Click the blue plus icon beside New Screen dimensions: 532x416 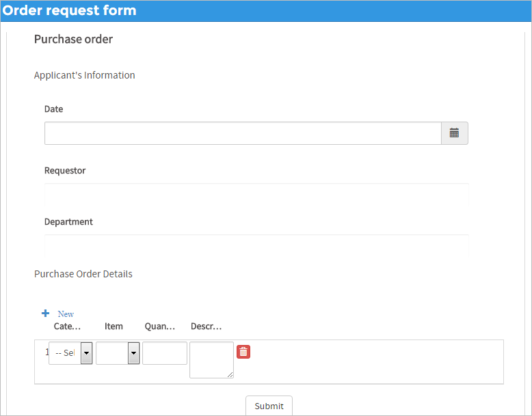tap(46, 314)
